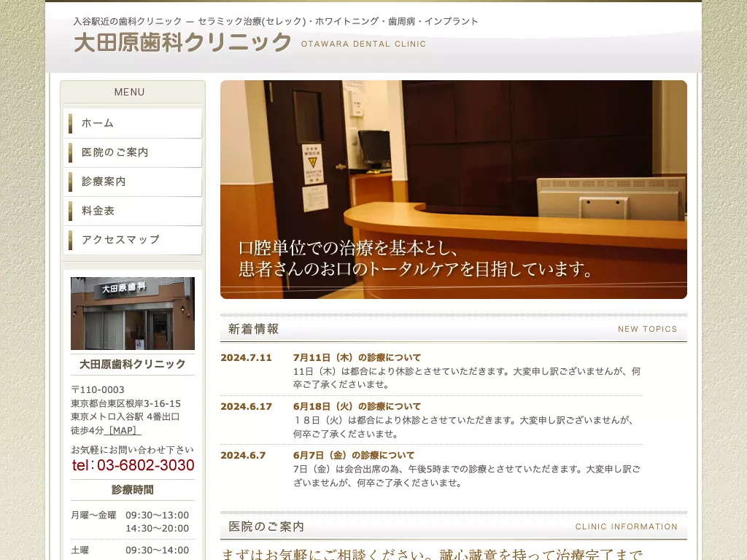Click the OTAWARA DENTAL CLINIC subtitle
The image size is (747, 560).
pos(363,44)
